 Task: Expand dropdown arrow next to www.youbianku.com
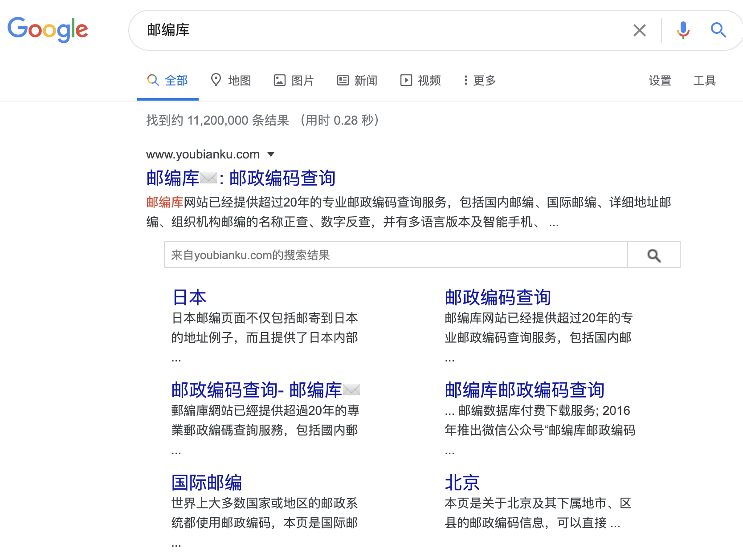point(271,154)
